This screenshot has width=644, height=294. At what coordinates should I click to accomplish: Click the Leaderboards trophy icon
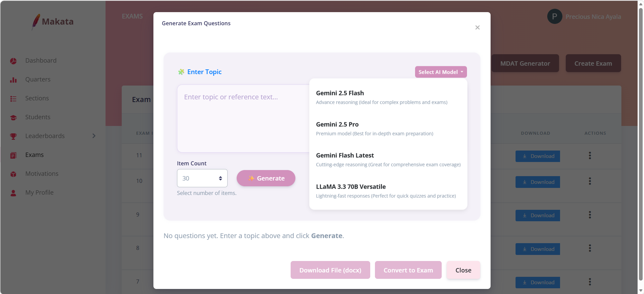click(x=13, y=136)
